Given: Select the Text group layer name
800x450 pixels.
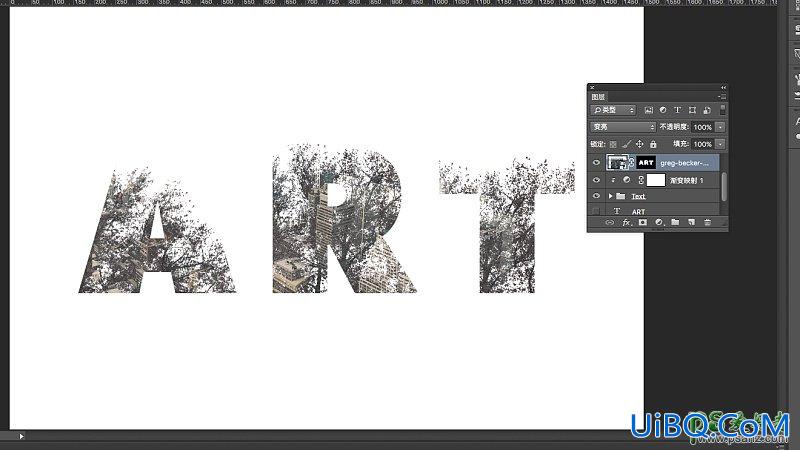Looking at the screenshot, I should tap(638, 196).
